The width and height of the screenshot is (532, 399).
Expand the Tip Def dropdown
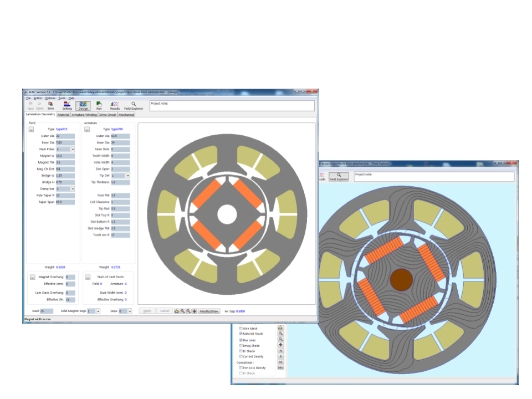coord(128,176)
